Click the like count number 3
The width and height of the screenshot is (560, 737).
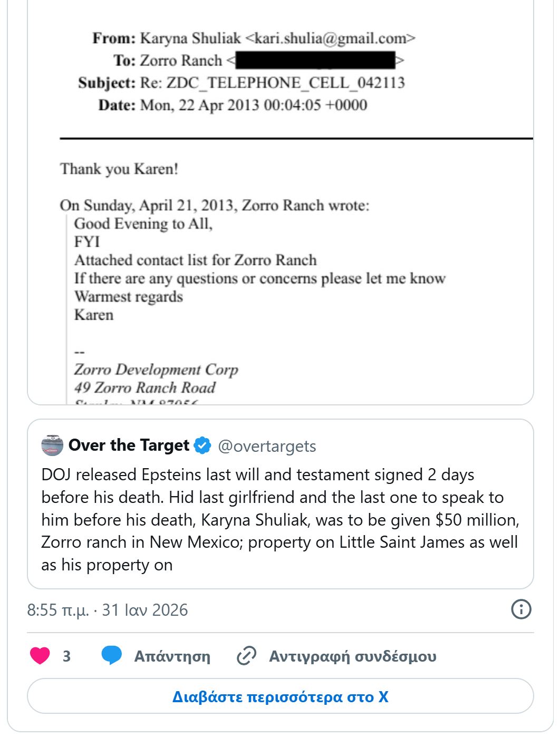point(66,656)
